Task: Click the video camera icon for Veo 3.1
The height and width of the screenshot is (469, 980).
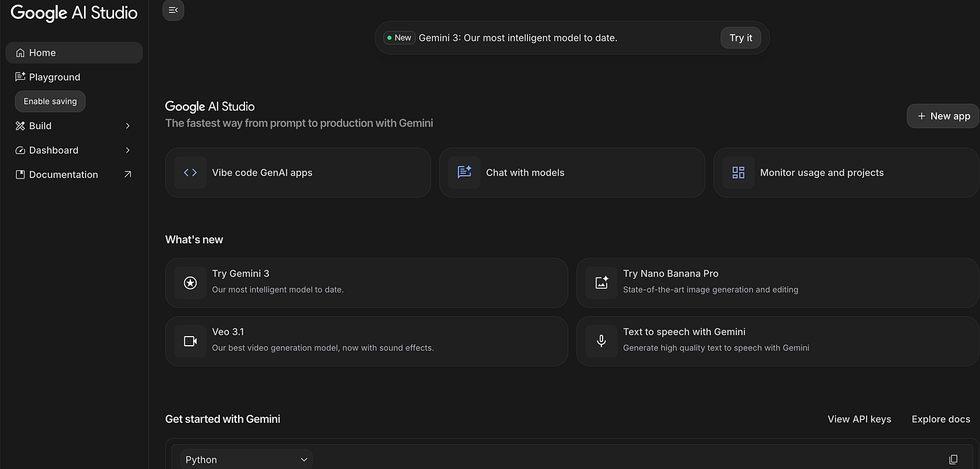Action: [x=190, y=341]
